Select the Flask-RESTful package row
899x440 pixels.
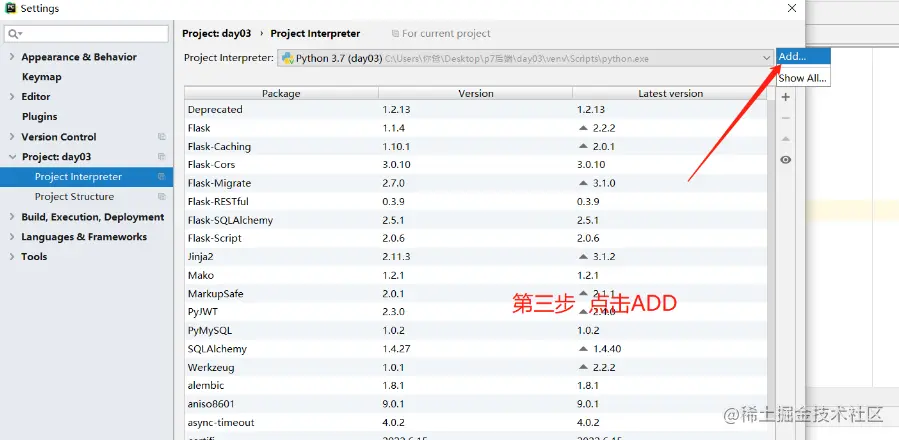(x=475, y=201)
